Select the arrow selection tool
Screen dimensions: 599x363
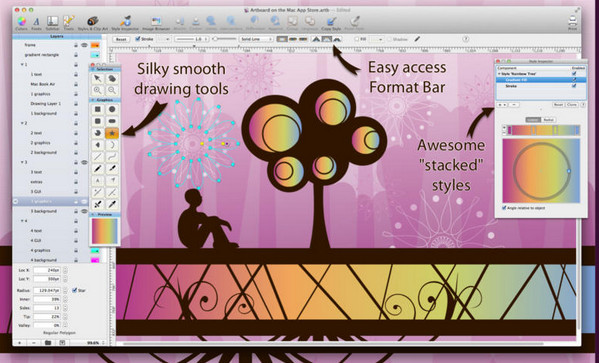pos(98,78)
